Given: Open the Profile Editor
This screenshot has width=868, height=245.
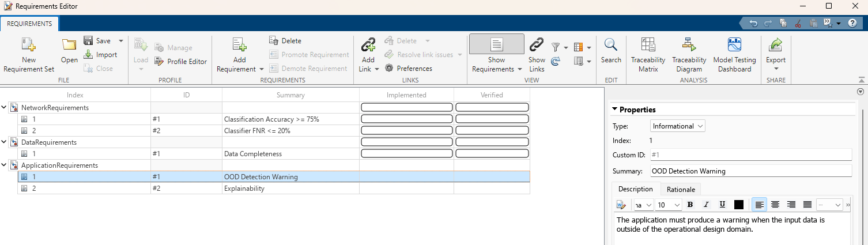Looking at the screenshot, I should [181, 62].
